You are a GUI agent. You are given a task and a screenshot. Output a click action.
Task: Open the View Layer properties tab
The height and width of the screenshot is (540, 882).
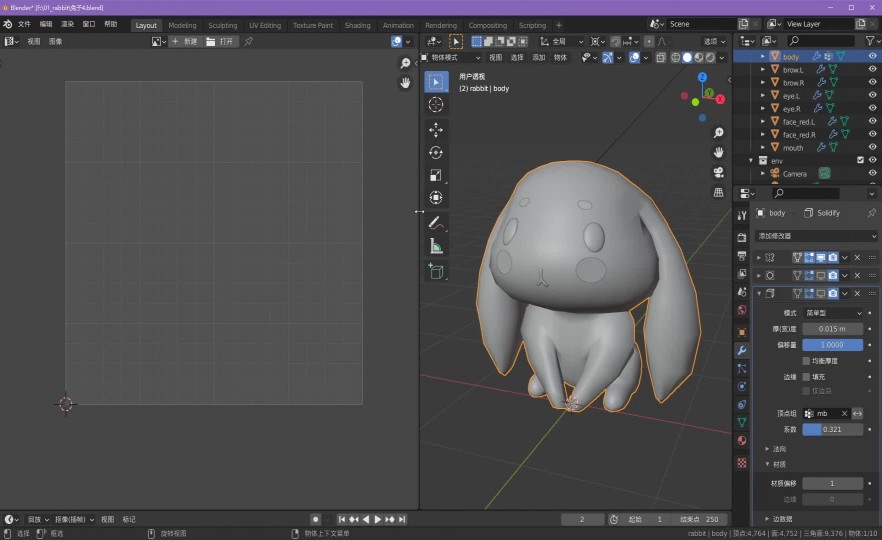(x=742, y=274)
